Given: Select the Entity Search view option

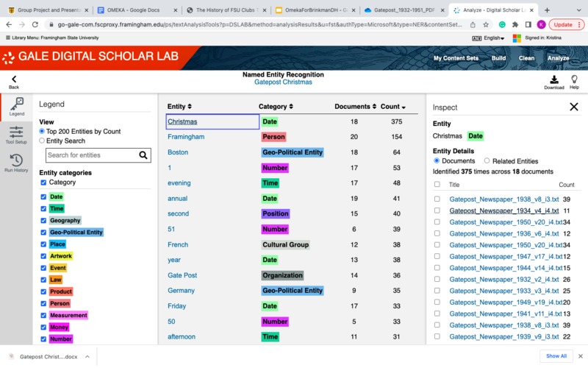Looking at the screenshot, I should 42,141.
